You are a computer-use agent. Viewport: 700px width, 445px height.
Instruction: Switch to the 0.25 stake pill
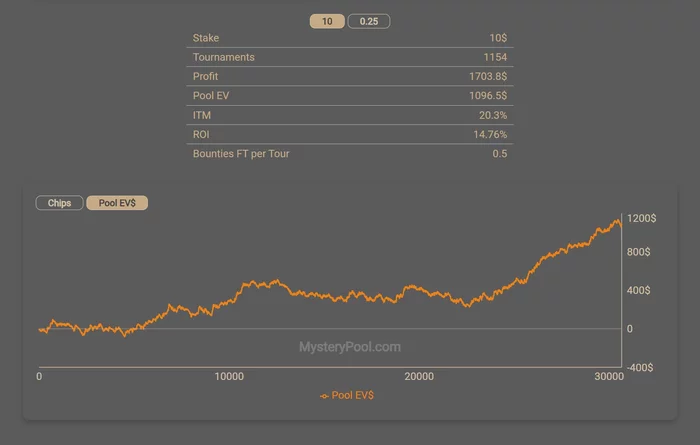coord(369,21)
